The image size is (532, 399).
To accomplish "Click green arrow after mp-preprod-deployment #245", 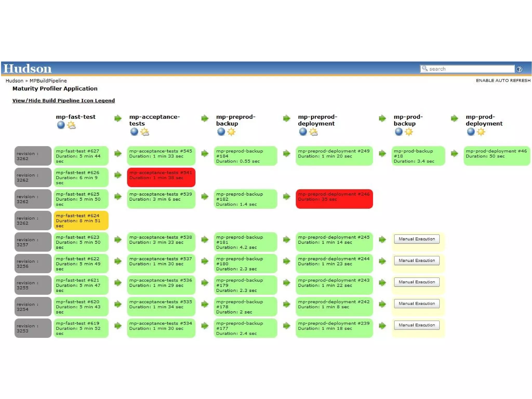I will (x=382, y=239).
